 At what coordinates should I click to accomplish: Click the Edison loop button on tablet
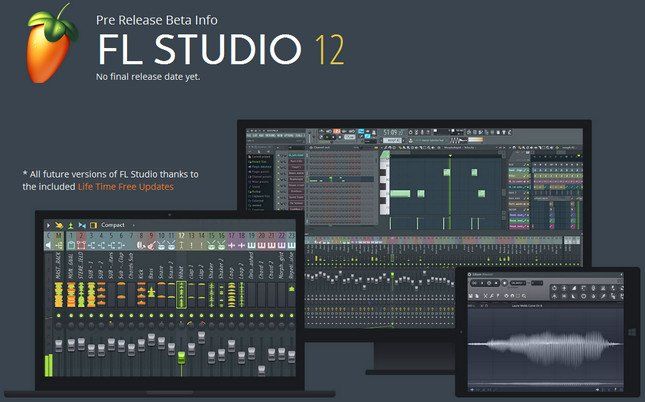coord(474,283)
